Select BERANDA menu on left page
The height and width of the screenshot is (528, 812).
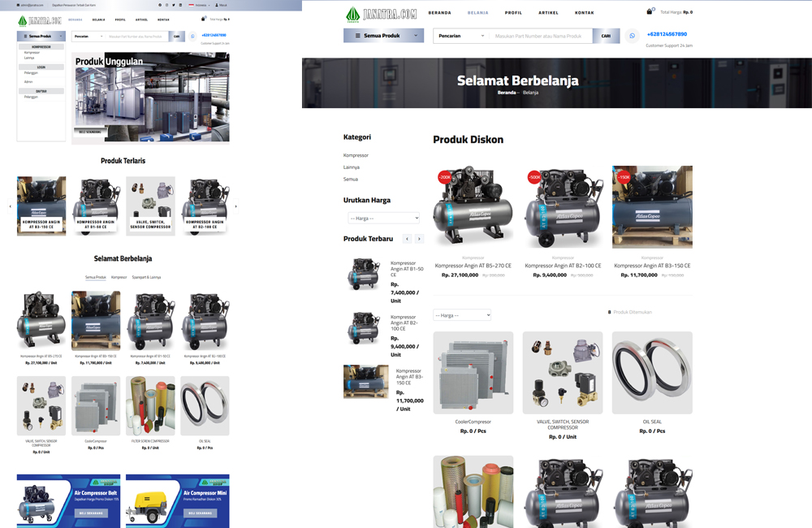tap(75, 19)
